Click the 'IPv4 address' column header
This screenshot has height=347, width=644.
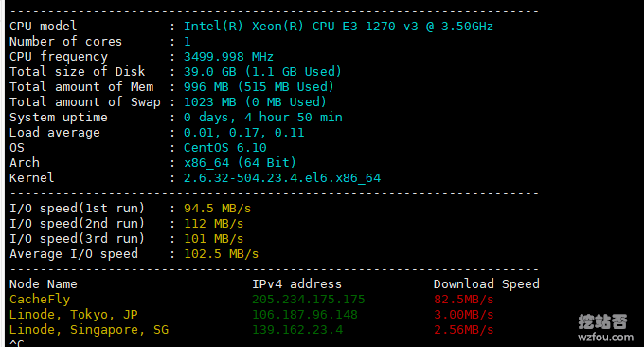[x=297, y=284]
